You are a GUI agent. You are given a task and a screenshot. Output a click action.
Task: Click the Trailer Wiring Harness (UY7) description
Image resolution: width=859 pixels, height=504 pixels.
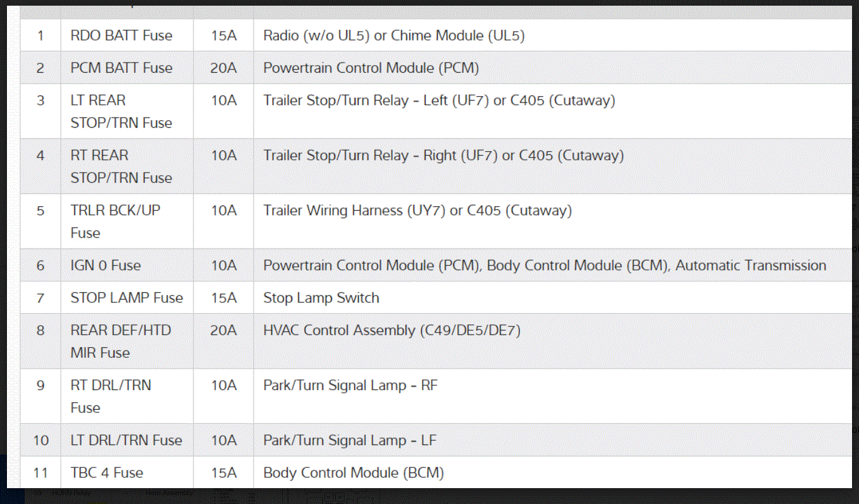pyautogui.click(x=417, y=211)
